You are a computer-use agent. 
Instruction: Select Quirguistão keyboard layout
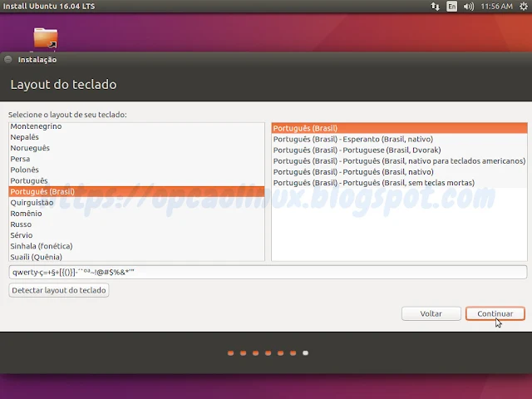click(136, 203)
